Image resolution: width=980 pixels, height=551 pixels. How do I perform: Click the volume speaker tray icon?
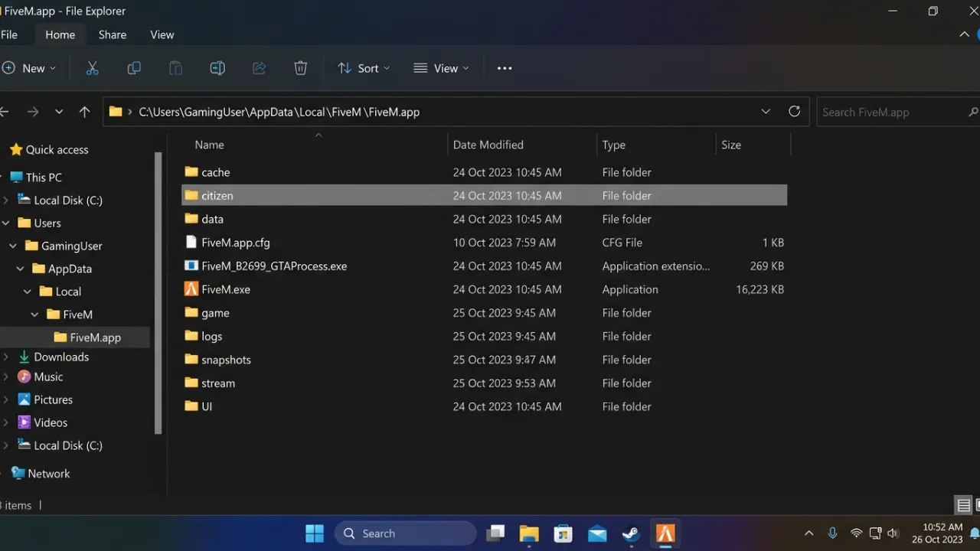click(893, 533)
